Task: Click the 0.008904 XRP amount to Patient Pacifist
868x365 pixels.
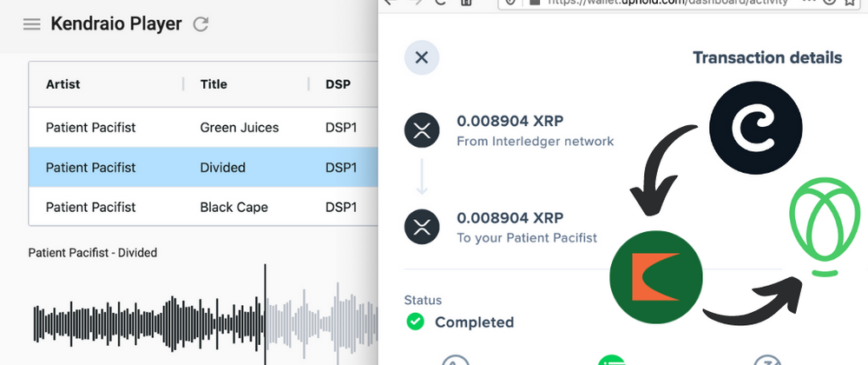Action: [510, 217]
